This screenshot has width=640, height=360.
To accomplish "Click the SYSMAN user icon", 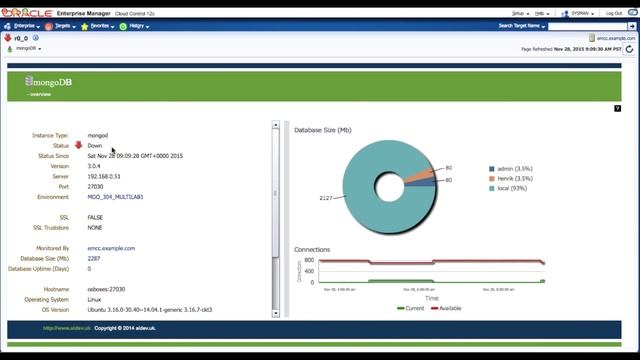I will pos(565,14).
